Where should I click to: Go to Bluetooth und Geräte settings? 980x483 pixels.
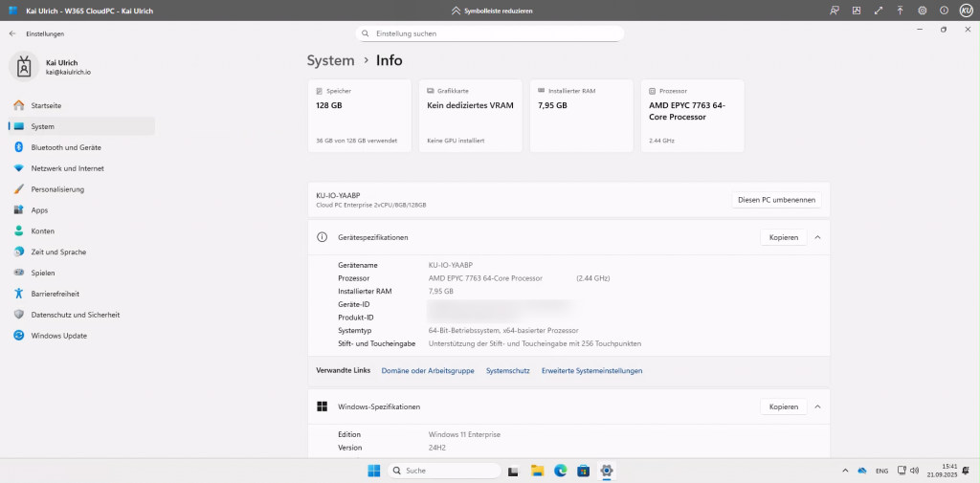click(65, 147)
